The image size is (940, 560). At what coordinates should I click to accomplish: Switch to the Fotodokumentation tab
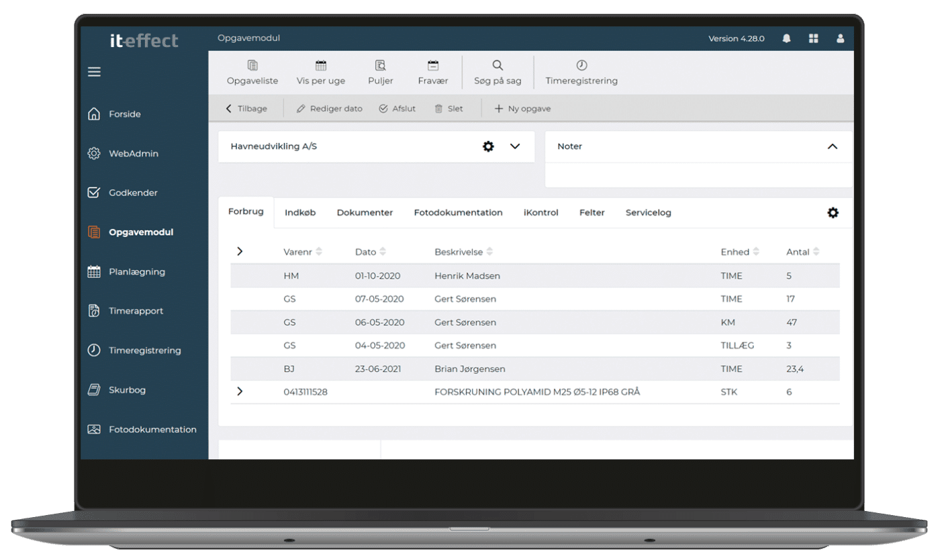point(458,212)
